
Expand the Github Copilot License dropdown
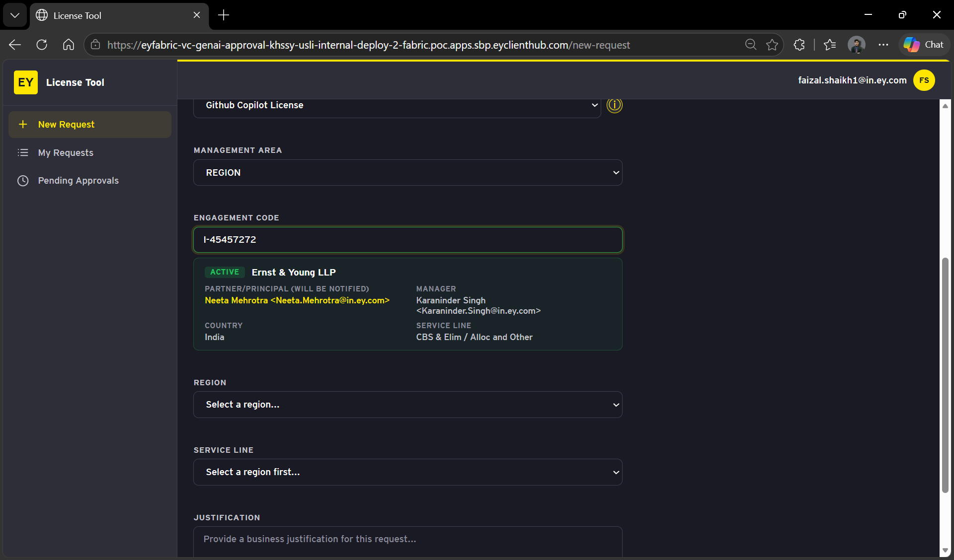tap(397, 105)
